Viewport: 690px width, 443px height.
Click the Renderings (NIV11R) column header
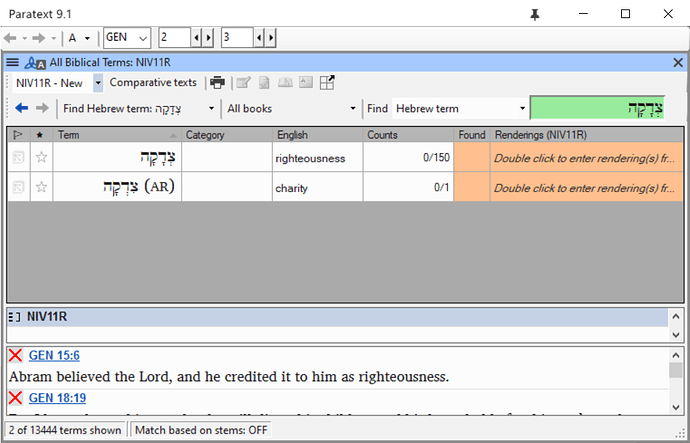click(x=587, y=135)
